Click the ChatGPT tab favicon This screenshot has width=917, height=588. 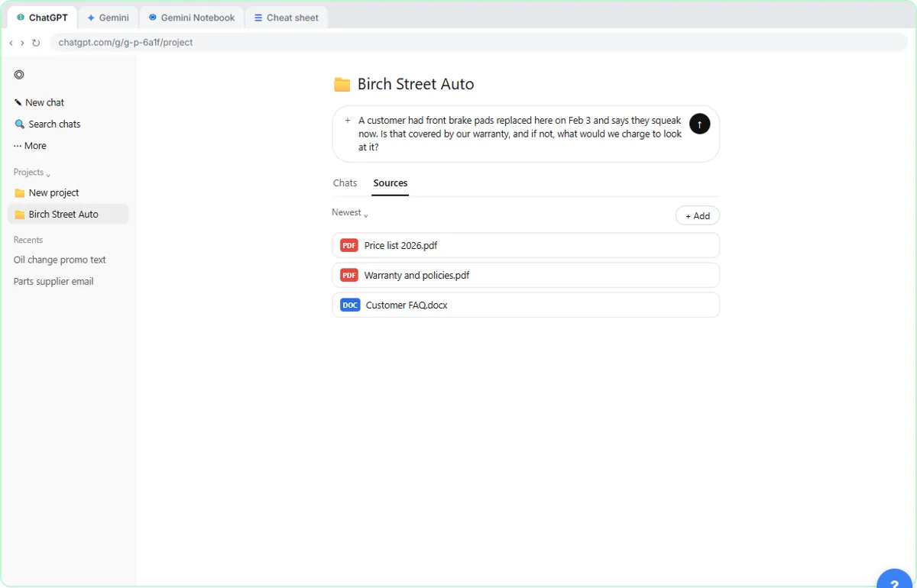click(x=21, y=18)
